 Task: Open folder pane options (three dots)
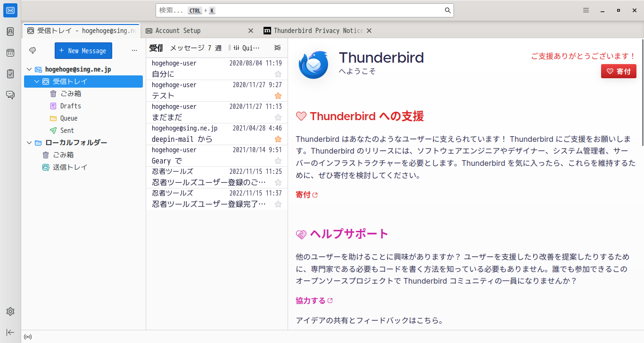pyautogui.click(x=134, y=50)
